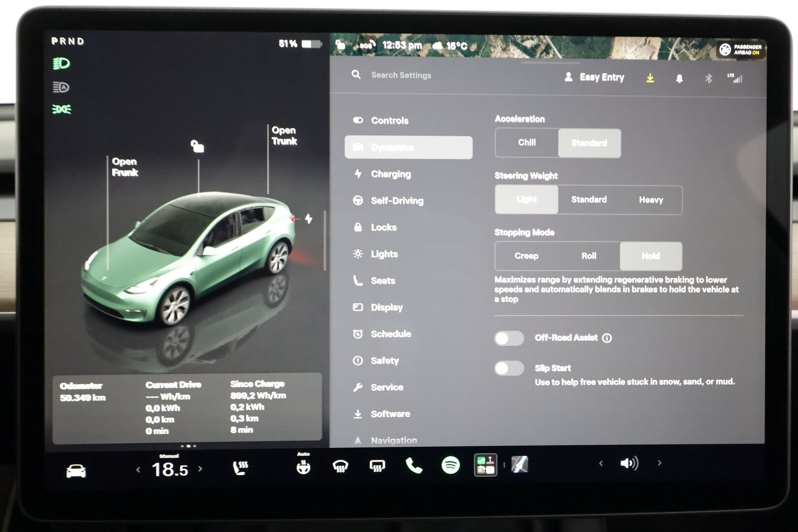Screen dimensions: 798x532
Task: Open Bluetooth settings icon
Action: 708,78
